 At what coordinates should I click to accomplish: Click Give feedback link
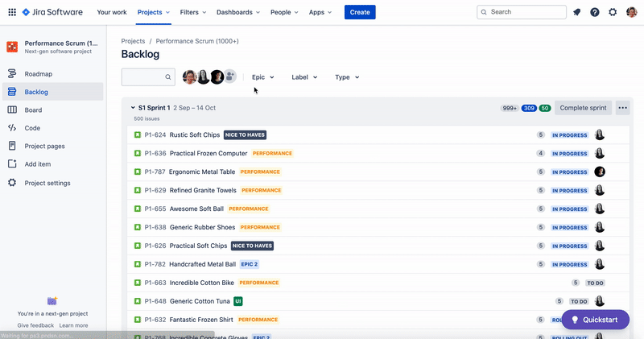[x=35, y=325]
